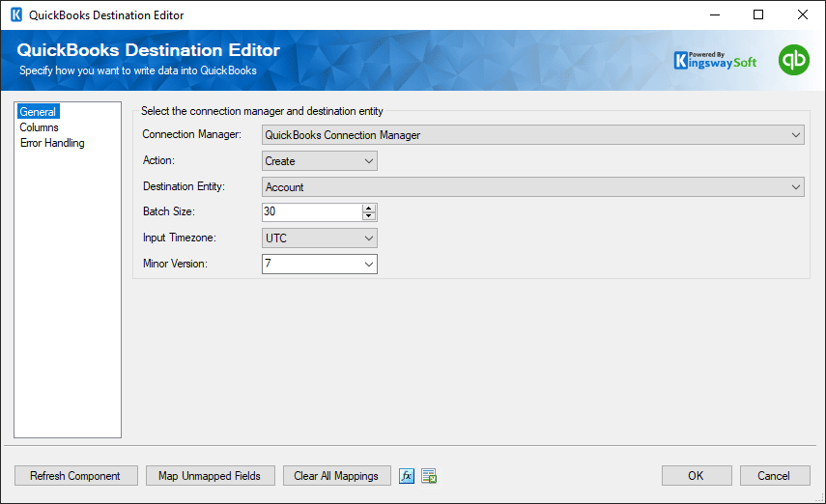
Task: Click the Minor Version label
Action: click(175, 264)
